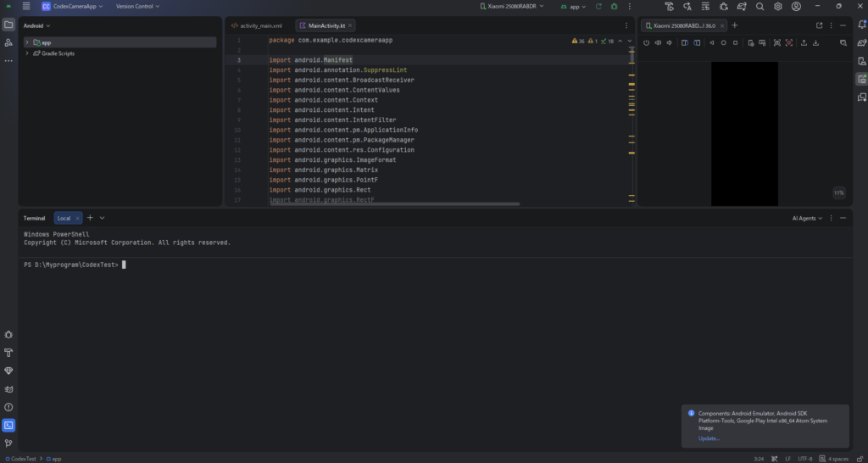Click the green Debug app bug icon
The image size is (868, 463).
614,6
